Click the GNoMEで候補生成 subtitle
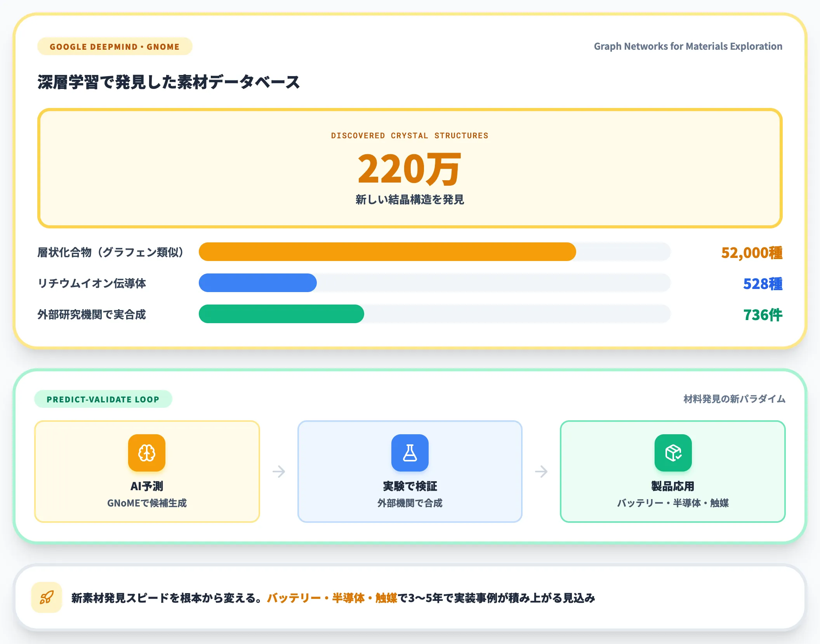The height and width of the screenshot is (644, 820). [147, 503]
